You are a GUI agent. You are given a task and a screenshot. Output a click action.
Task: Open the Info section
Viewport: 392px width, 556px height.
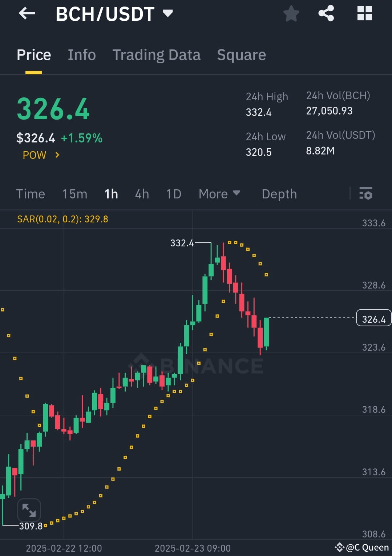click(x=81, y=55)
